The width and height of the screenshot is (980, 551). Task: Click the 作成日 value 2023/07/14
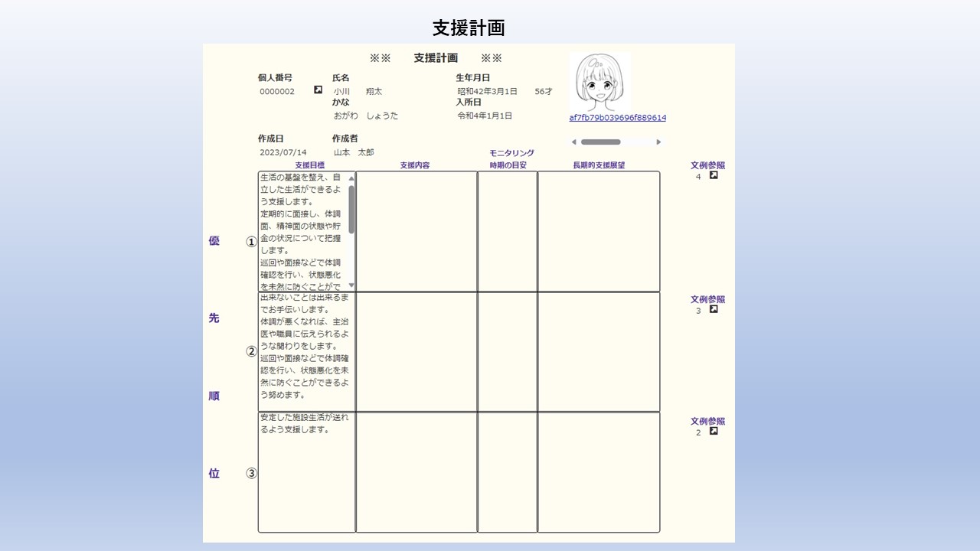click(x=283, y=153)
